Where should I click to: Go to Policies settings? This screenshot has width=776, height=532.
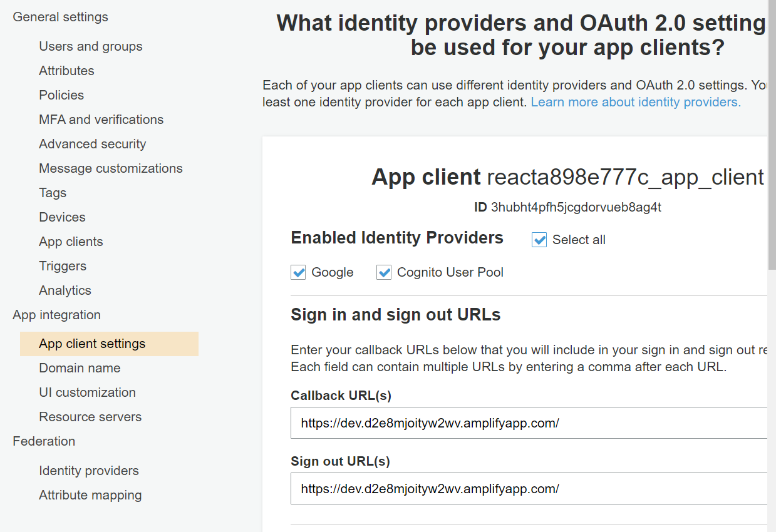pyautogui.click(x=61, y=95)
